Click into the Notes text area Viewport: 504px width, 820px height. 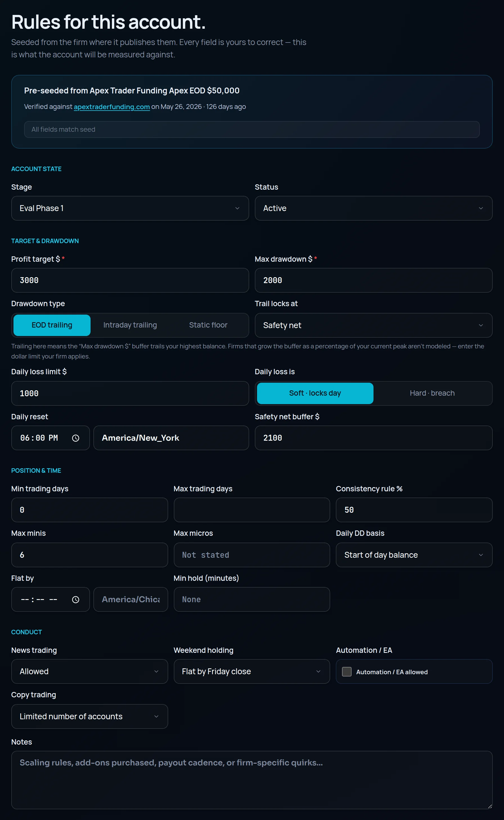click(252, 780)
